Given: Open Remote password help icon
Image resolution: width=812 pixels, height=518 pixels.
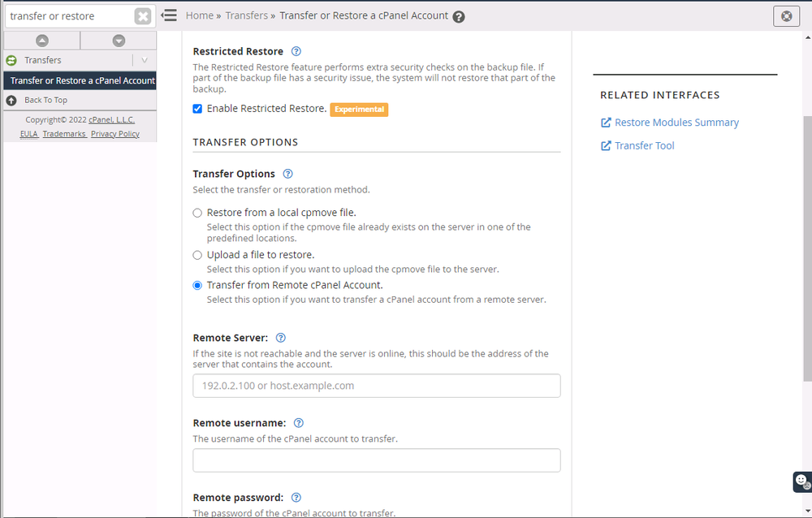Looking at the screenshot, I should pyautogui.click(x=296, y=498).
